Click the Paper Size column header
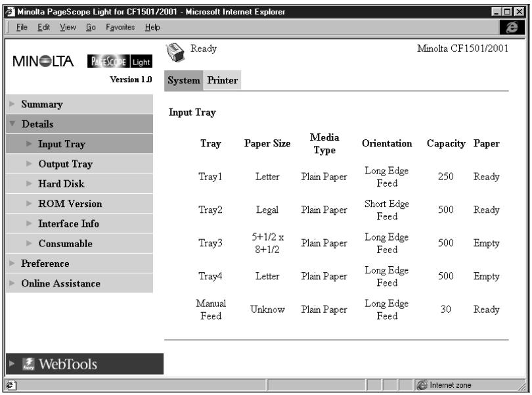 tap(267, 143)
